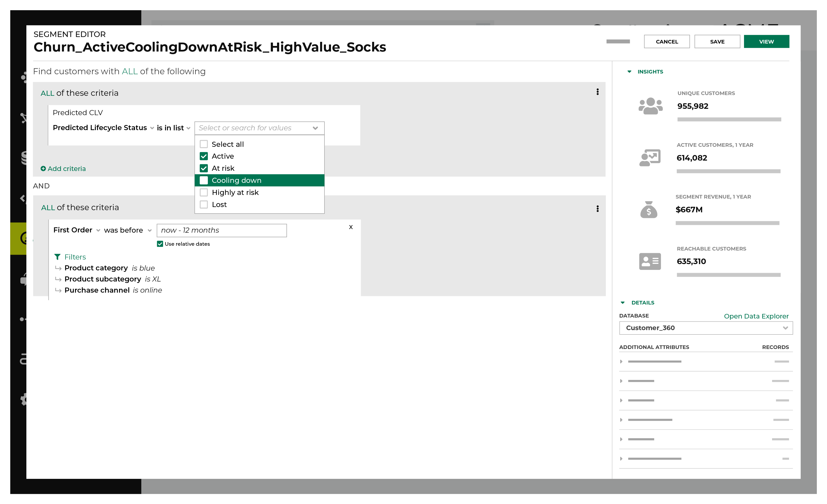Remove First Order criterion with the x
The height and width of the screenshot is (504, 827).
[x=351, y=227]
